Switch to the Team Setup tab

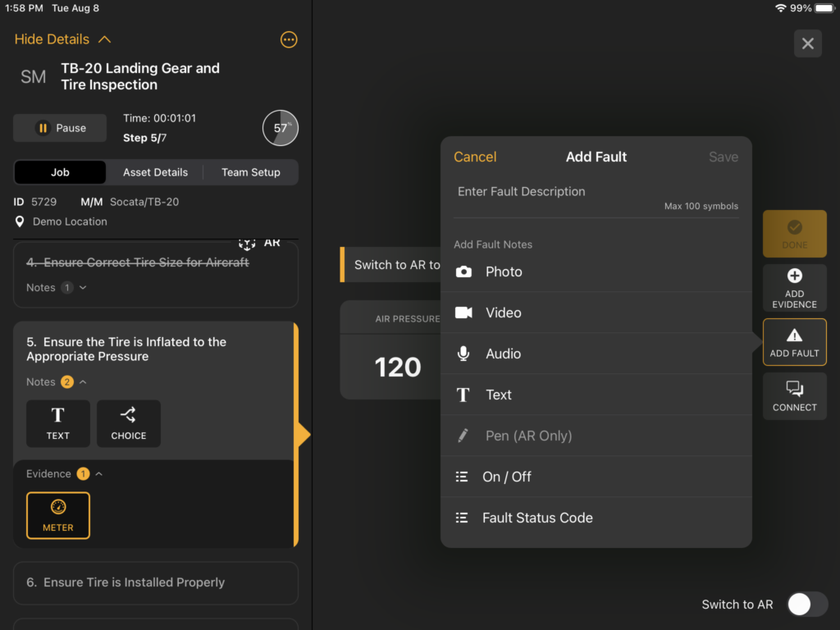click(x=251, y=172)
